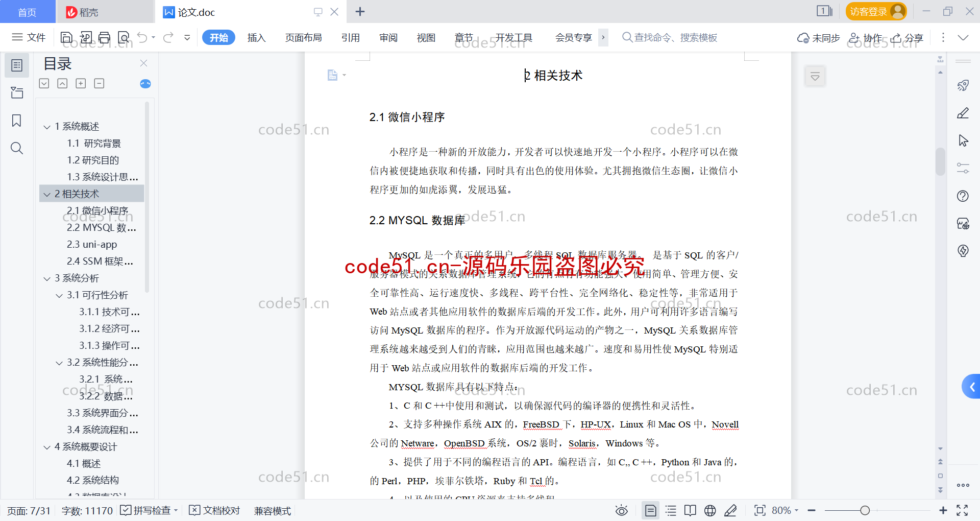Viewport: 980px width, 521px height.
Task: Go to '1.1 研究背景' in outline
Action: point(94,144)
